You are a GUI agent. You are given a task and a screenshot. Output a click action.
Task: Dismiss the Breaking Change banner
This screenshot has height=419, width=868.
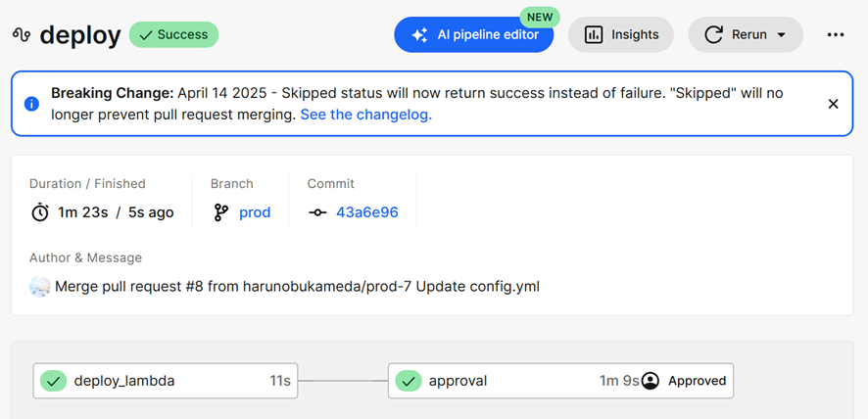833,104
